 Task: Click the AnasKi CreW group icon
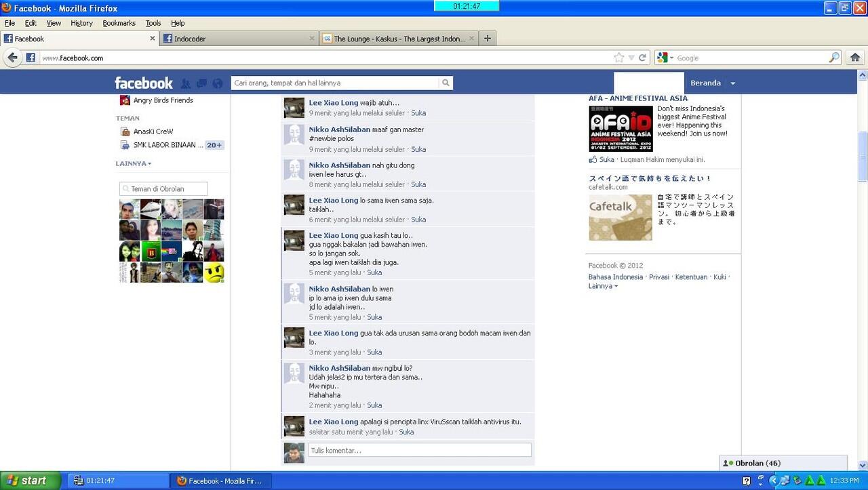pos(125,131)
